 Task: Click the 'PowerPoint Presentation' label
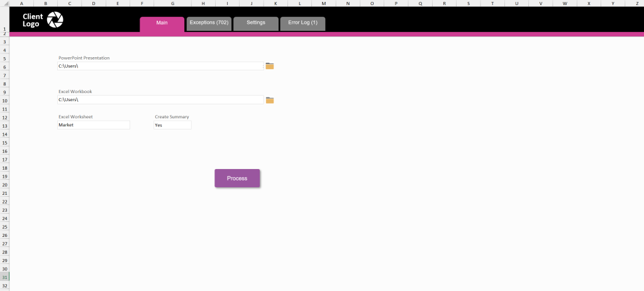pyautogui.click(x=84, y=58)
